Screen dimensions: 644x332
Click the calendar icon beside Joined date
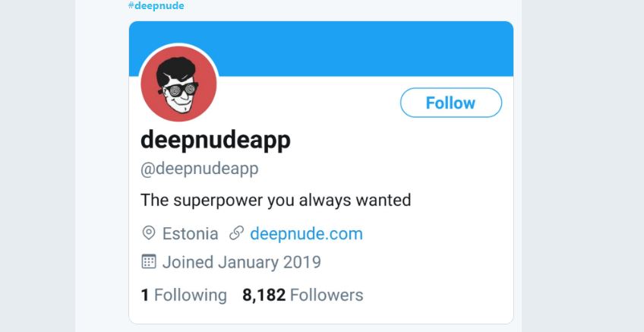pos(149,262)
